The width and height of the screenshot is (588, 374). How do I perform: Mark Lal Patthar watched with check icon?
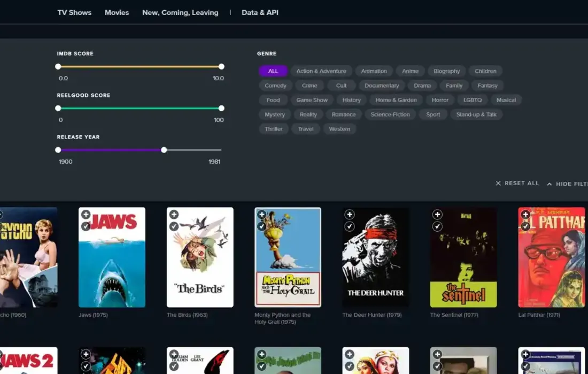pos(525,226)
